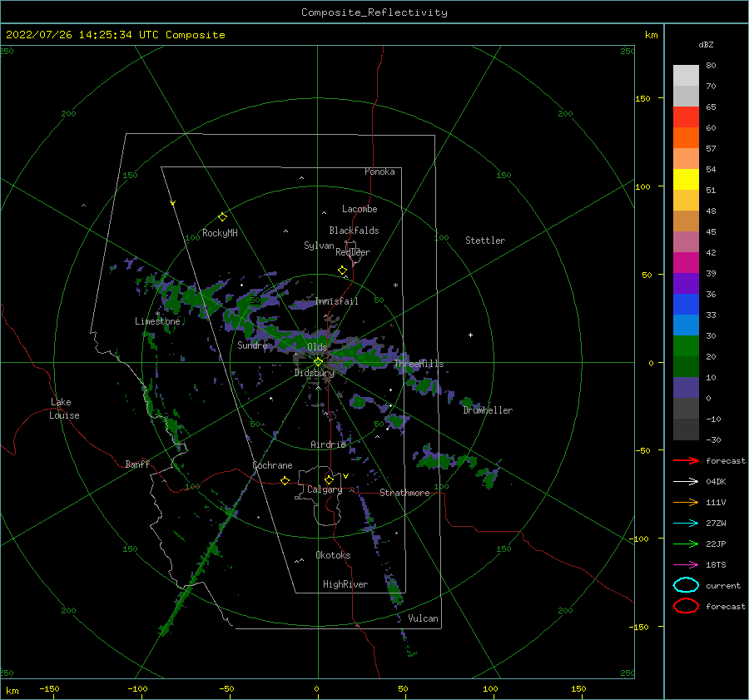Click the yellow diamond marker below RedDeer
The image size is (749, 700).
(342, 271)
